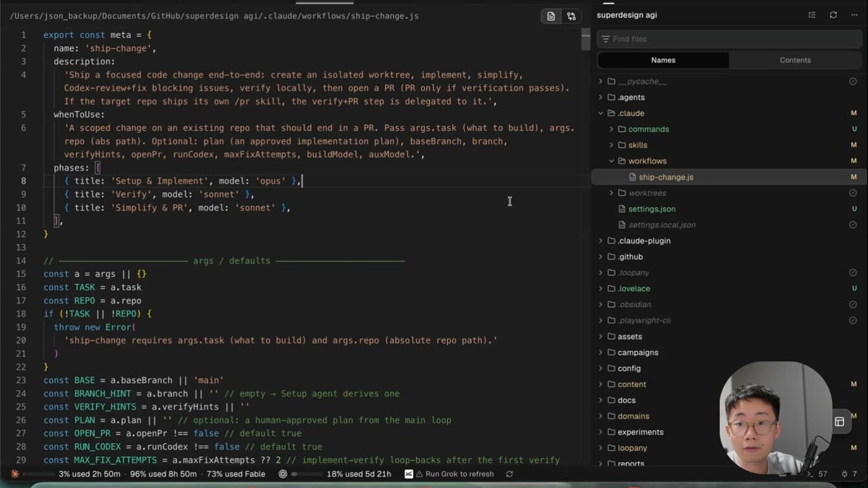Click the OpenAI usage icon in status bar

coord(283,474)
